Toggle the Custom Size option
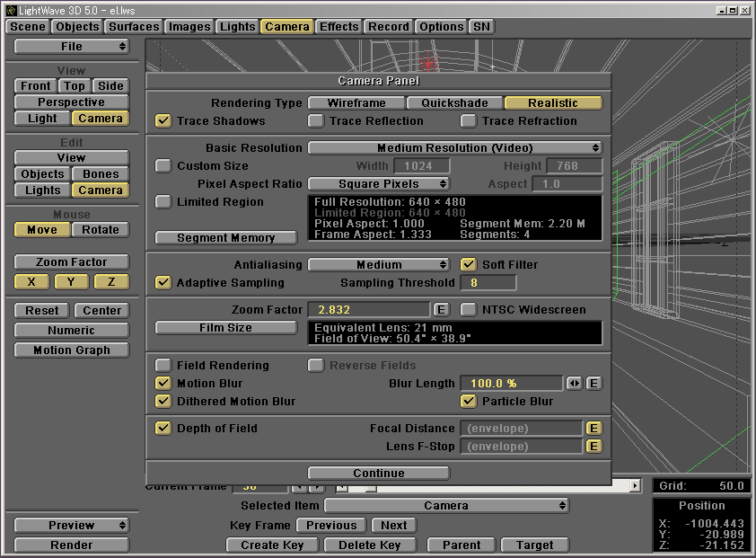Screen dimensions: 756x558 coord(163,165)
